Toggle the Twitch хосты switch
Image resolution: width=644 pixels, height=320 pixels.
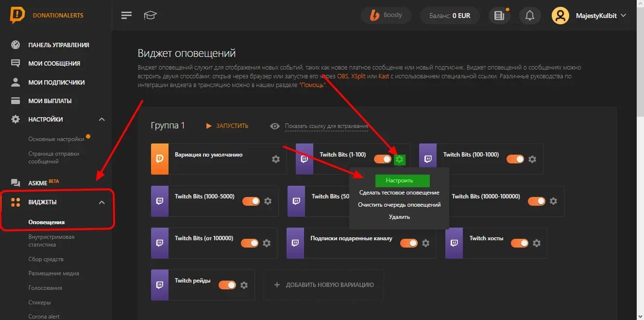click(520, 243)
